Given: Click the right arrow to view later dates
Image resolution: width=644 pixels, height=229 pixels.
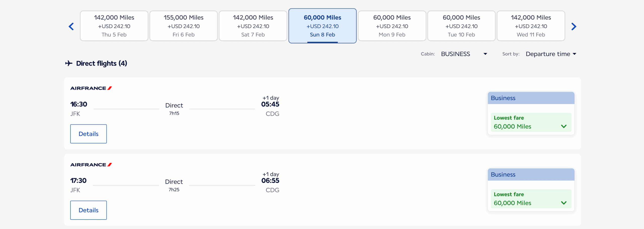Looking at the screenshot, I should pyautogui.click(x=574, y=26).
